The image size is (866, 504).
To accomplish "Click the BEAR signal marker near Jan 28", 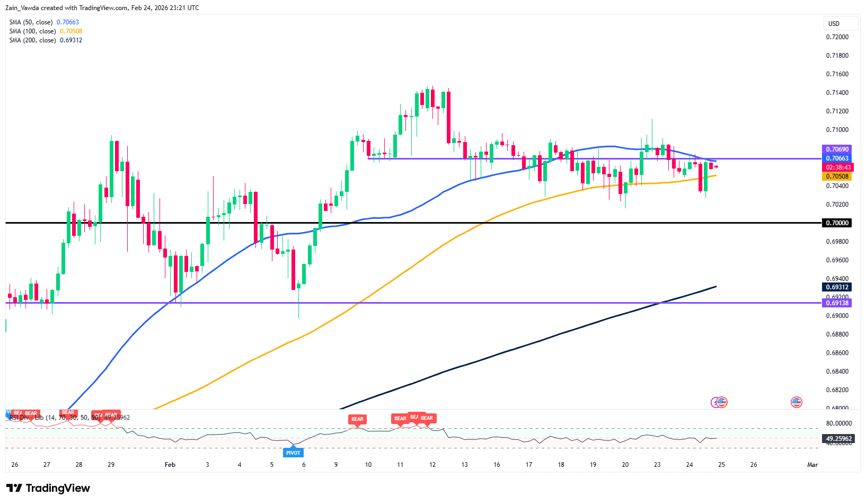I will point(68,412).
